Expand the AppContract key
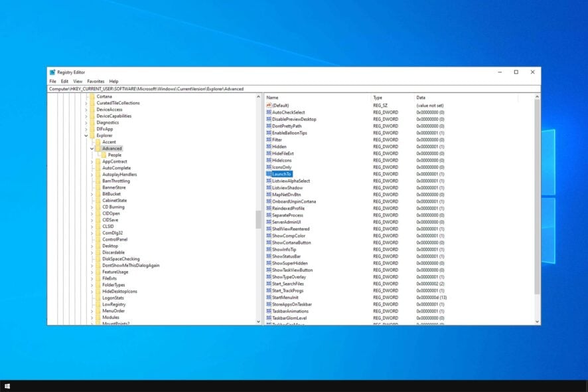The width and height of the screenshot is (588, 392). pos(92,161)
